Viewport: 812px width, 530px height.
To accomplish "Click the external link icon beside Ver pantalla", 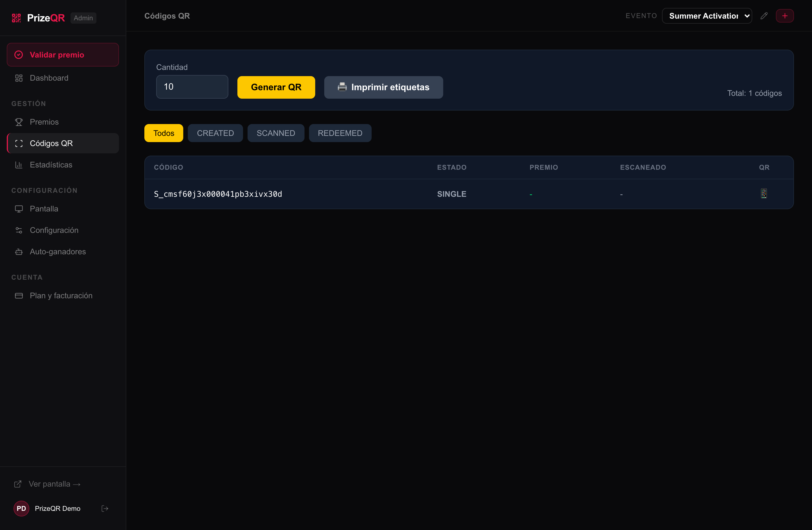I will 18,484.
